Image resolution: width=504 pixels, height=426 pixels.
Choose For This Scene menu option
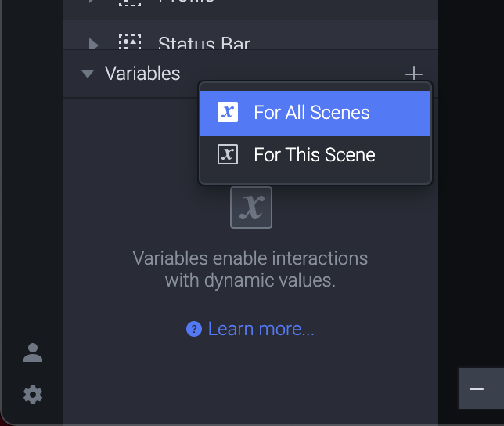[314, 155]
